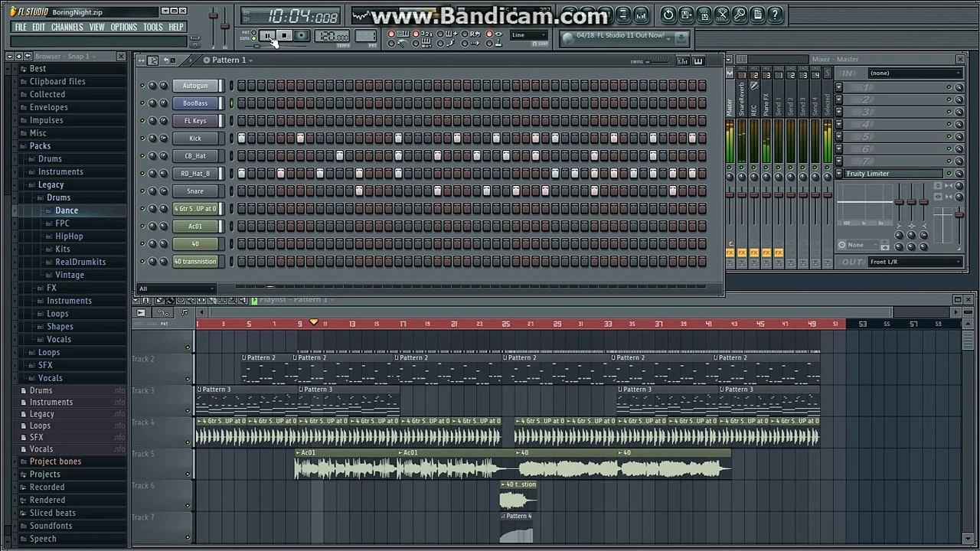The height and width of the screenshot is (551, 980).
Task: Open the mixer view icon in top toolbar
Action: tap(641, 15)
